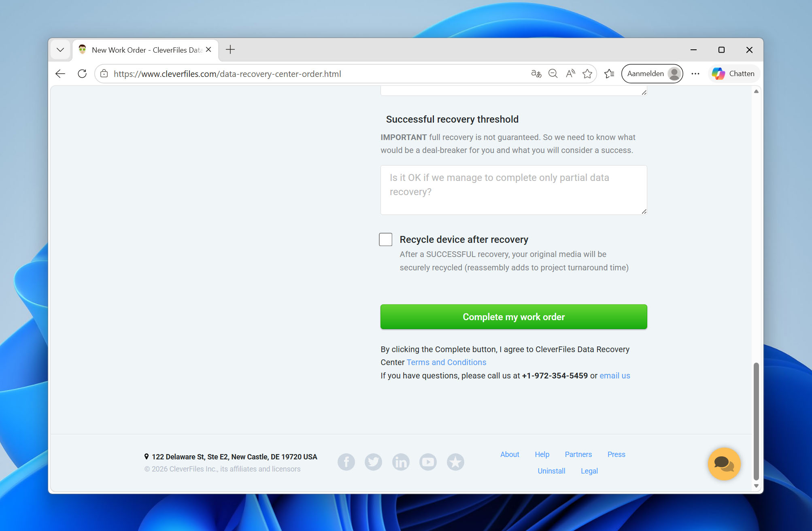This screenshot has width=812, height=531.
Task: Tick Recycle device after recovery checkbox
Action: pos(385,240)
